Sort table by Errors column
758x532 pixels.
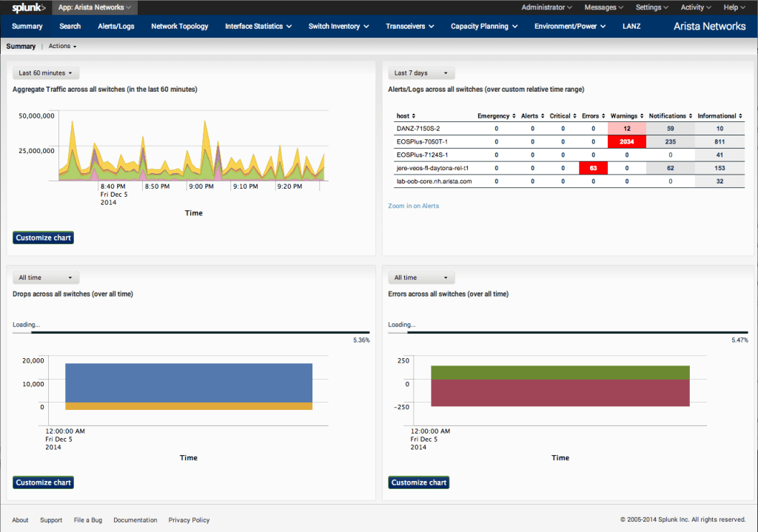[x=594, y=116]
